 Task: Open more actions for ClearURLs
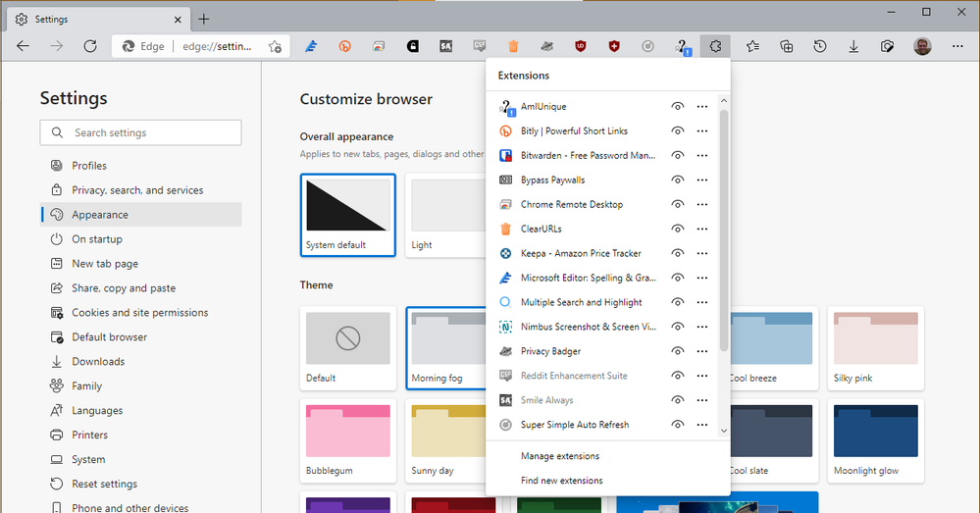pyautogui.click(x=702, y=229)
